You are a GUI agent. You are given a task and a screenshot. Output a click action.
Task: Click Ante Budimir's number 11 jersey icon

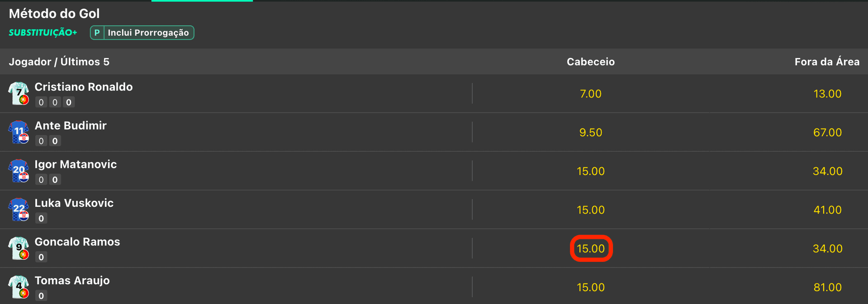[19, 132]
